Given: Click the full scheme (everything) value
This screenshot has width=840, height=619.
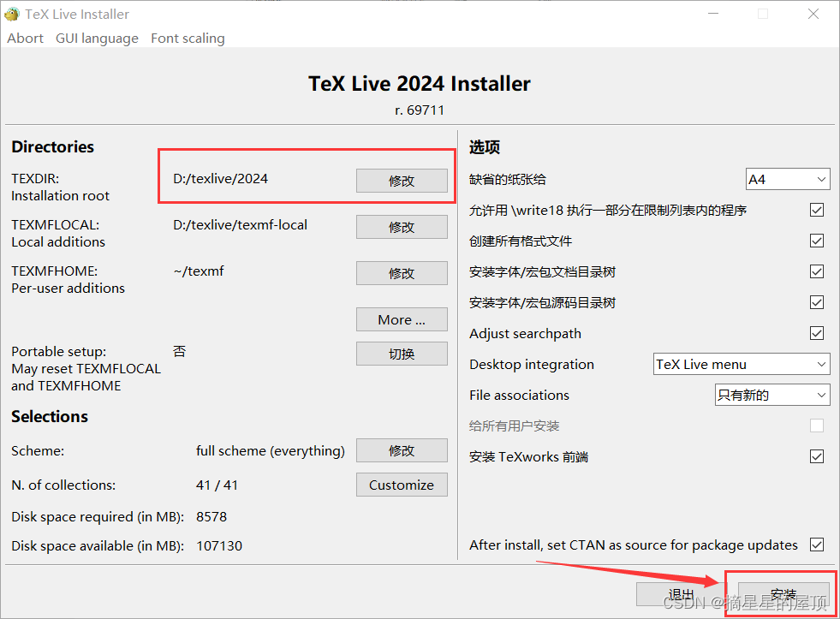Looking at the screenshot, I should click(270, 451).
